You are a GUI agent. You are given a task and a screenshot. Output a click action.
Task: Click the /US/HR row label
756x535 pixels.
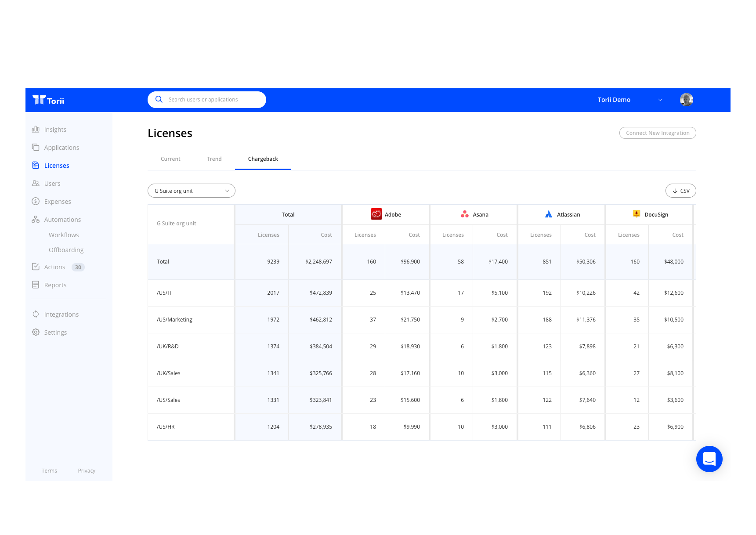(166, 427)
